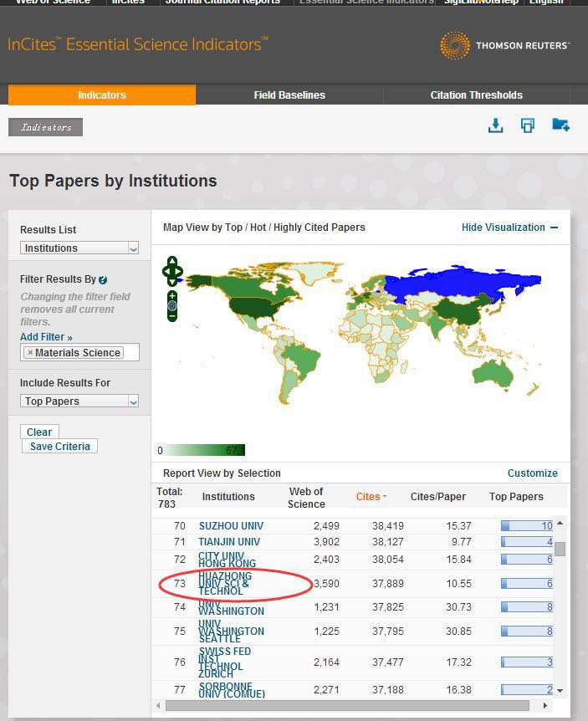
Task: Switch to the Field Baselines tab
Action: (289, 95)
